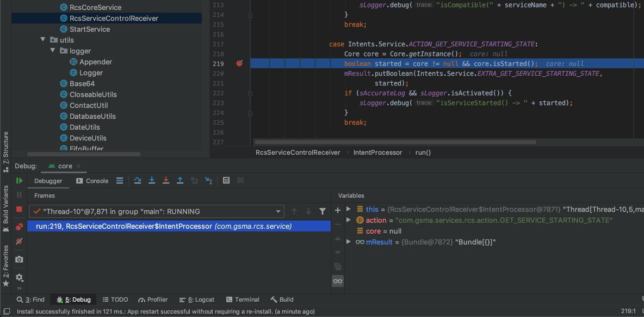Switch to the Debugger tab
Screen dimensions: 644x317
[48, 181]
